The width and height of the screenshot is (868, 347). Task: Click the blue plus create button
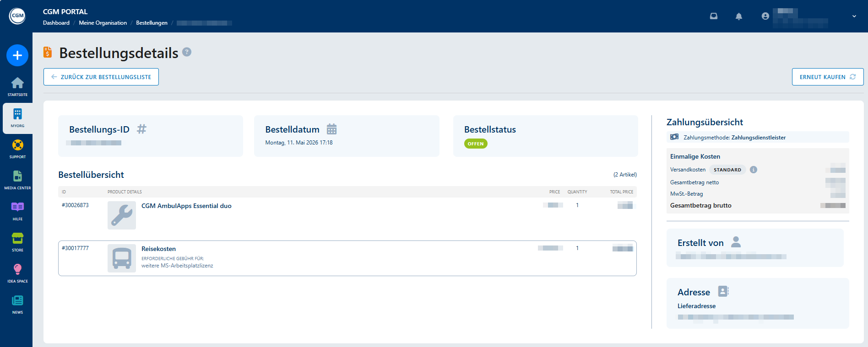click(x=17, y=55)
